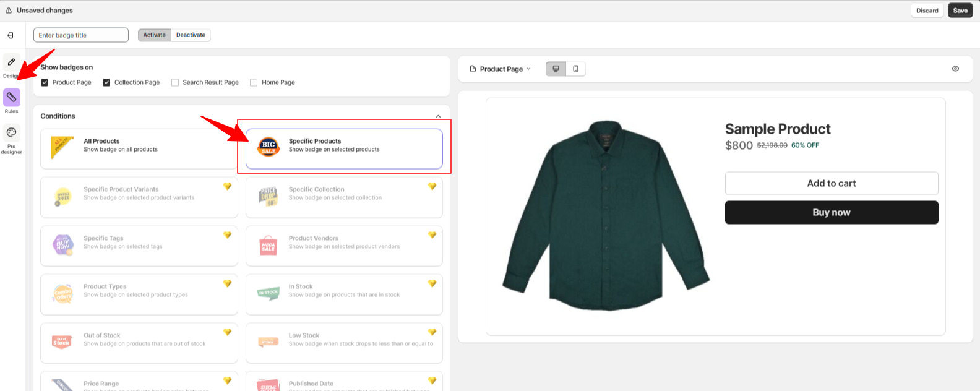
Task: Click the Specific Product Variants text
Action: pos(121,189)
